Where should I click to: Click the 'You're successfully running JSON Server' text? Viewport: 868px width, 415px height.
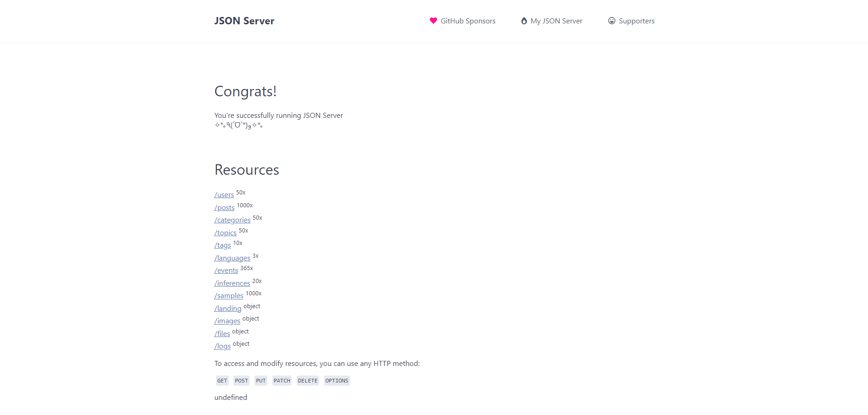tap(279, 116)
